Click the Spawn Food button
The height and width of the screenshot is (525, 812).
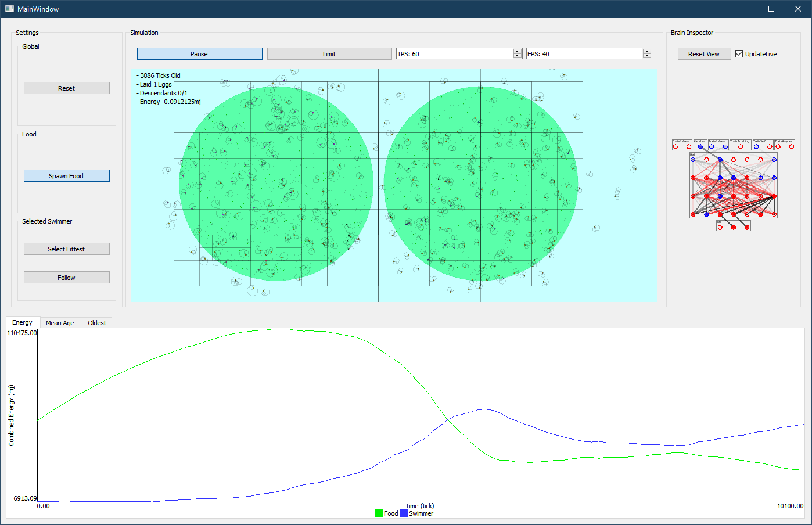click(66, 176)
